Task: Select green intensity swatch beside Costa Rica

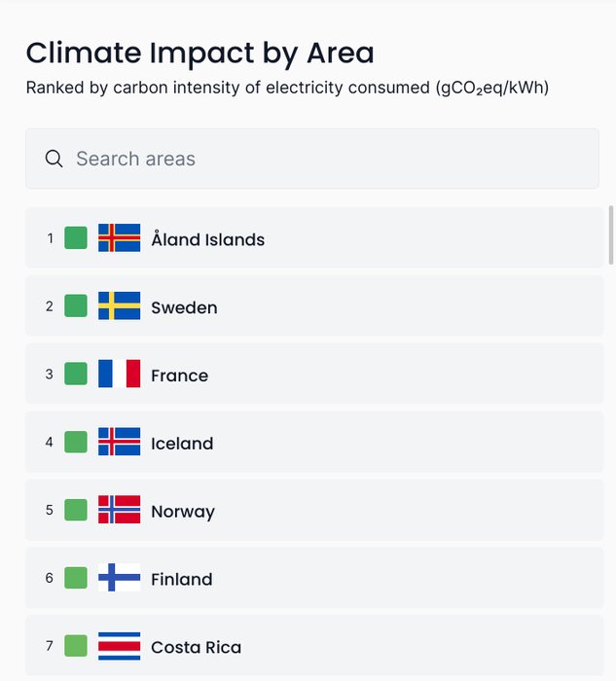Action: [x=76, y=646]
